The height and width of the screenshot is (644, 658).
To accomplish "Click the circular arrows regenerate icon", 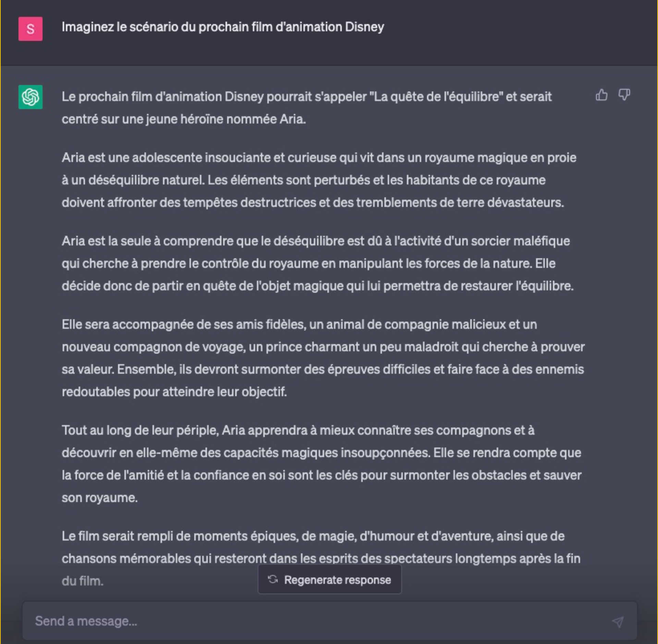I will tap(273, 579).
